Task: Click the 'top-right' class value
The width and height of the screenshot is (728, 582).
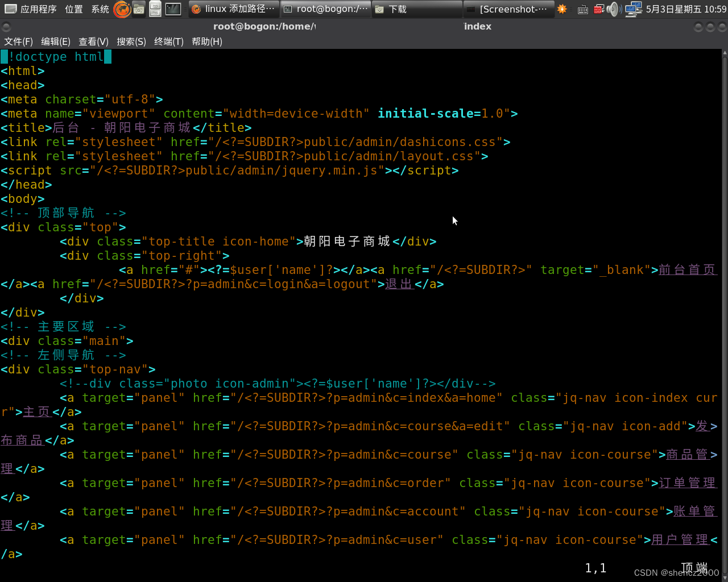Action: pos(181,256)
